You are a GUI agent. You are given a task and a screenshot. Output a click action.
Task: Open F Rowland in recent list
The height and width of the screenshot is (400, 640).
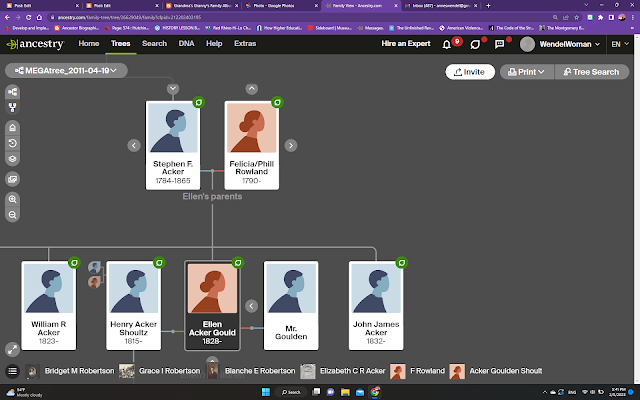click(418, 371)
